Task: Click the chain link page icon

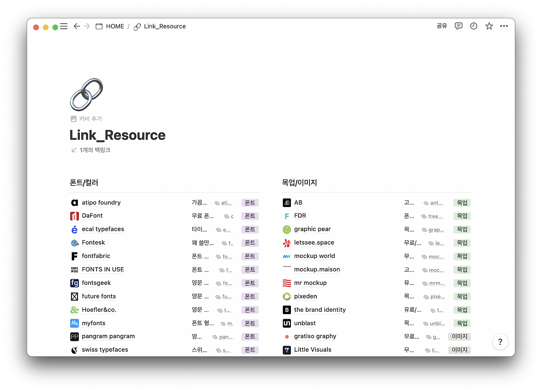Action: (x=86, y=94)
